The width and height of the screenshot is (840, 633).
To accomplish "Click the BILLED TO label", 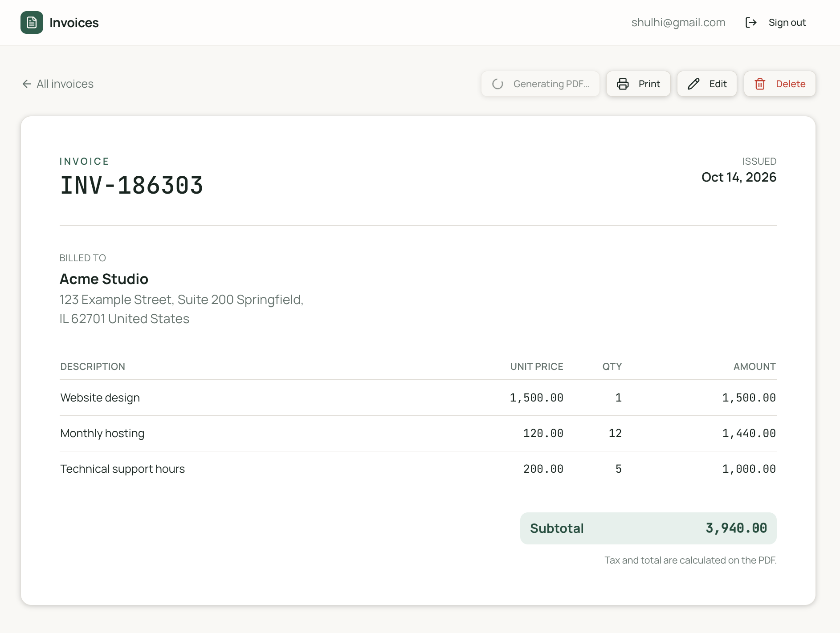I will coord(83,258).
